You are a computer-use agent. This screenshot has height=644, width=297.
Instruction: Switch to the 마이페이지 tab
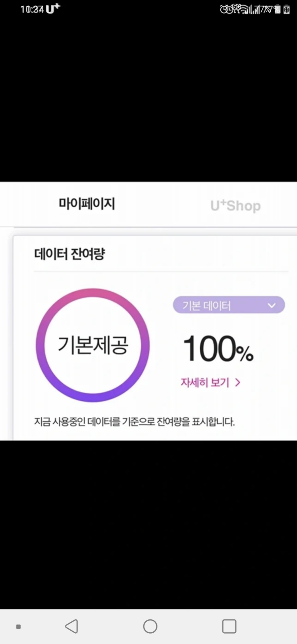(87, 204)
